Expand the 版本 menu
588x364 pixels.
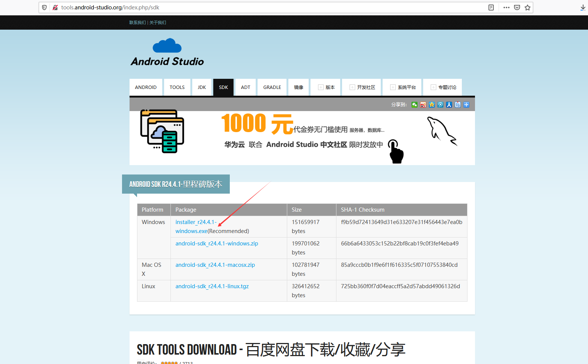click(x=326, y=87)
